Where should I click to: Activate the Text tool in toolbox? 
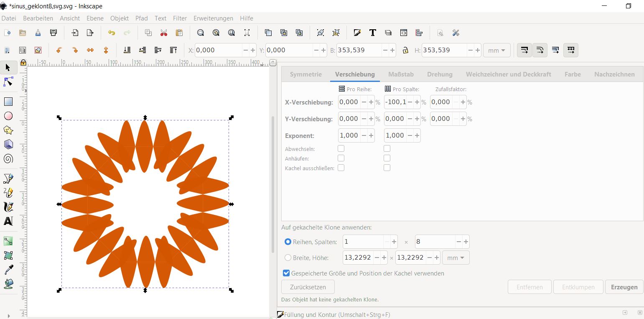(x=8, y=221)
